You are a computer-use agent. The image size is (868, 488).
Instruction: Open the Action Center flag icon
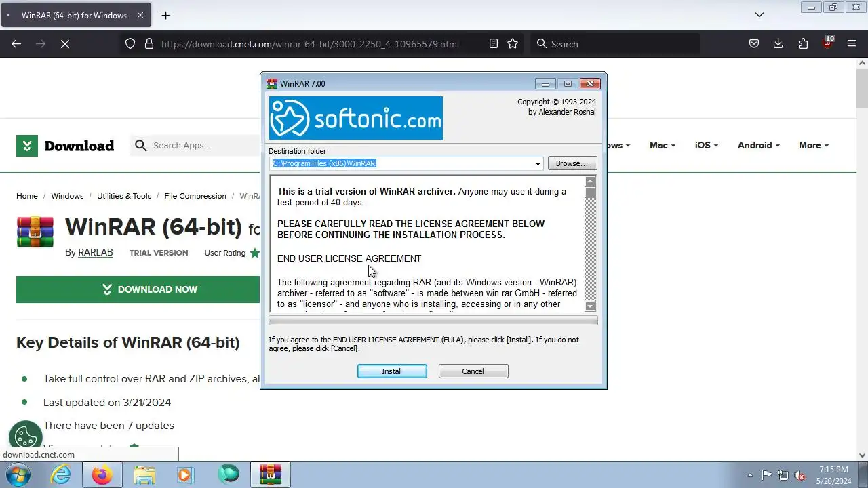766,475
